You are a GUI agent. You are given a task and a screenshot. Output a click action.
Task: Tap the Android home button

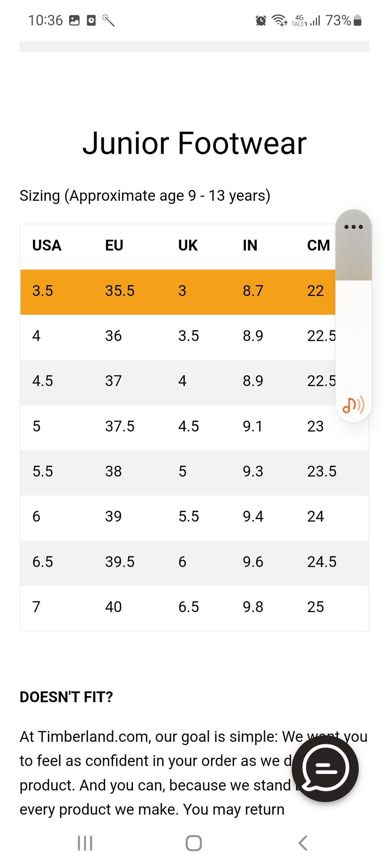(194, 843)
